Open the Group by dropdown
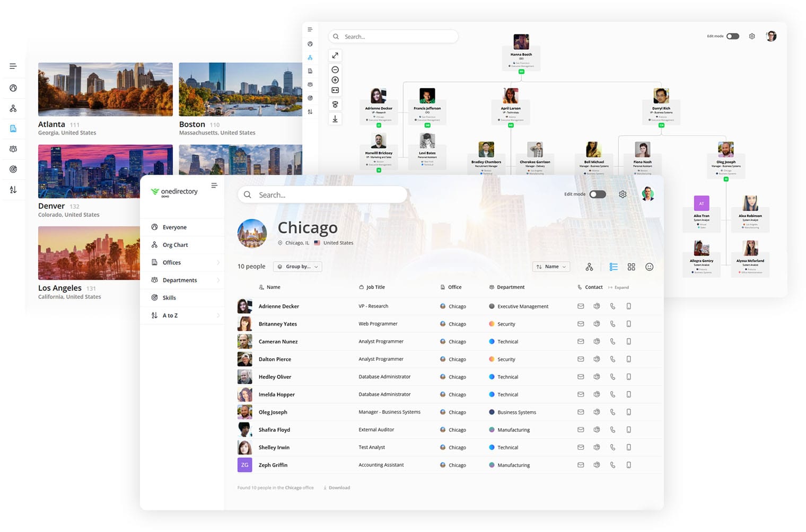The image size is (806, 532). pyautogui.click(x=297, y=267)
